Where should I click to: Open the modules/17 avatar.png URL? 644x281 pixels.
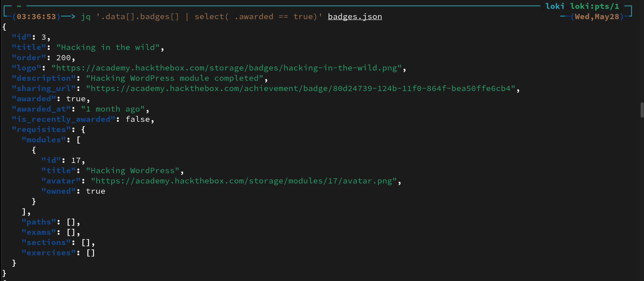(x=244, y=181)
